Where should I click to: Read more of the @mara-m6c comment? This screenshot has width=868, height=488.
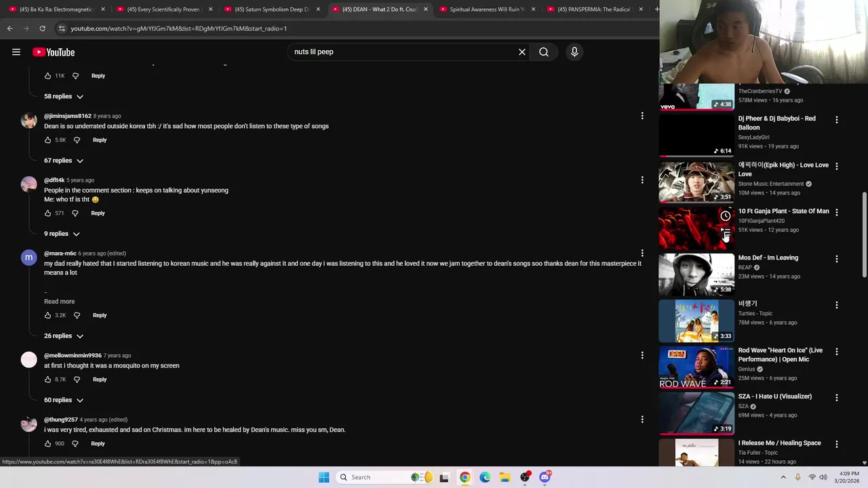tap(60, 302)
